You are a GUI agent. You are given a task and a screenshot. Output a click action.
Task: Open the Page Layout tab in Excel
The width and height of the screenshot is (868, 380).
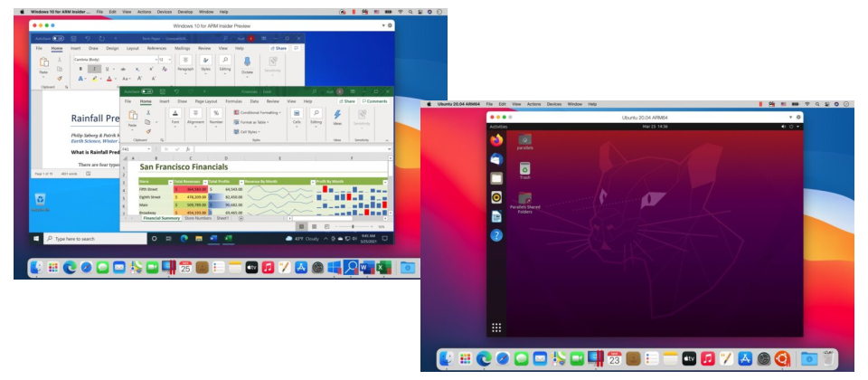click(x=206, y=101)
